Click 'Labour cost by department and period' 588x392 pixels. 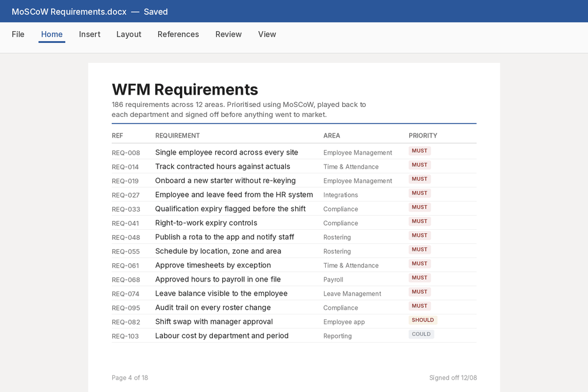(222, 336)
